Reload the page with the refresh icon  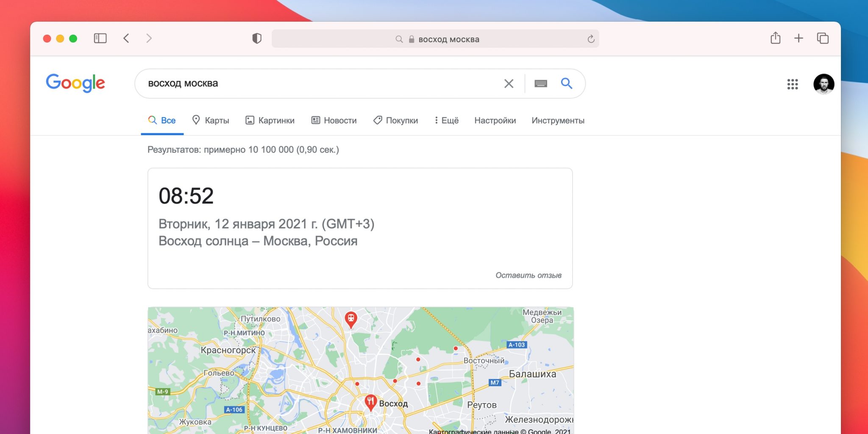591,39
